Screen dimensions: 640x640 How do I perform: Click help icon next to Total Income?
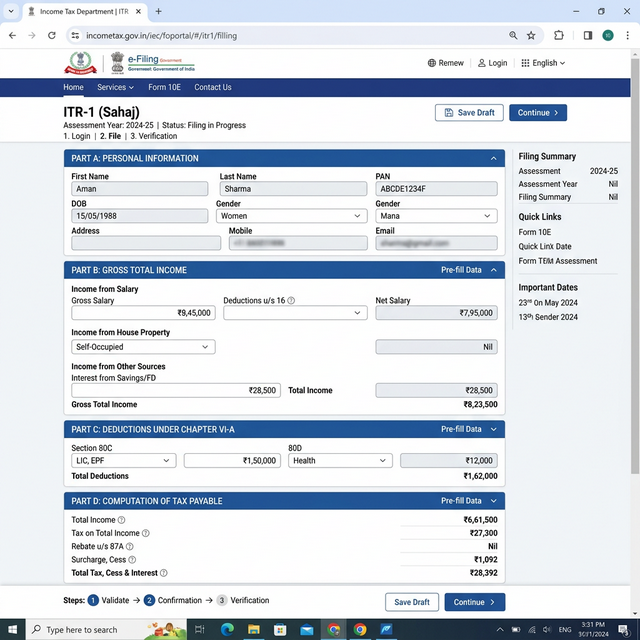(121, 520)
